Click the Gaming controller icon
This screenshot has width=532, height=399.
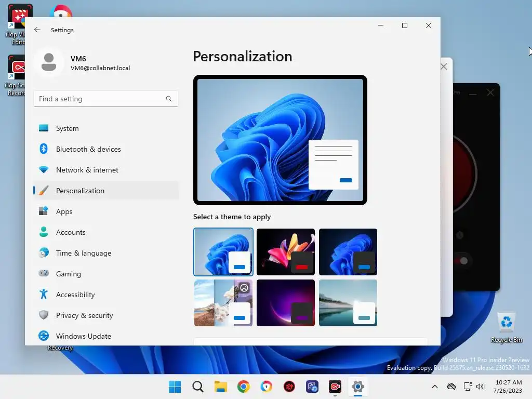(x=44, y=273)
